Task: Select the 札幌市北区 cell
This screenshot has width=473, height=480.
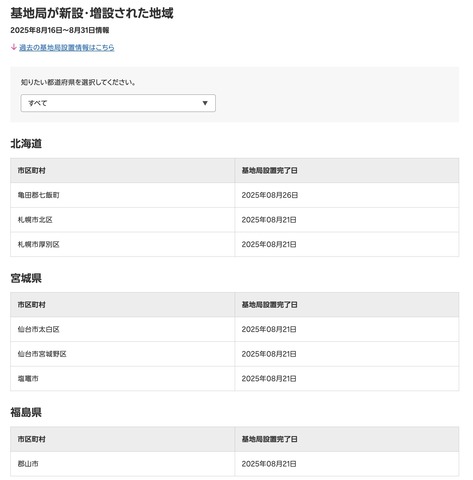Action: click(122, 220)
